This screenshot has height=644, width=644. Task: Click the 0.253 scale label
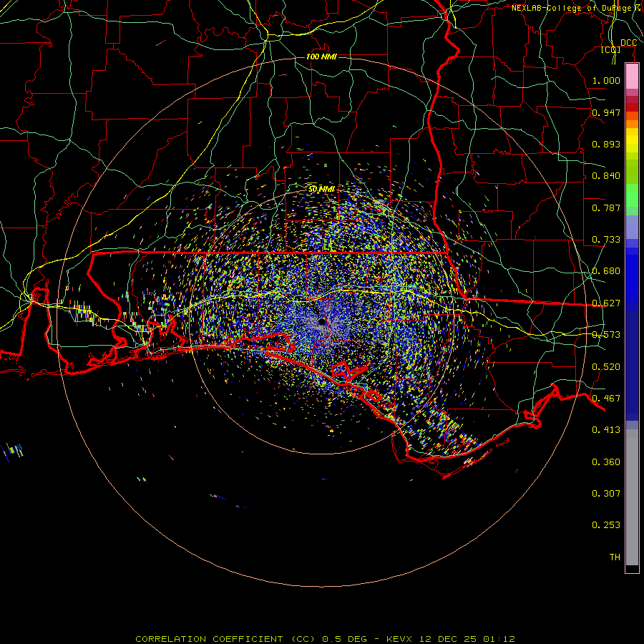[606, 525]
